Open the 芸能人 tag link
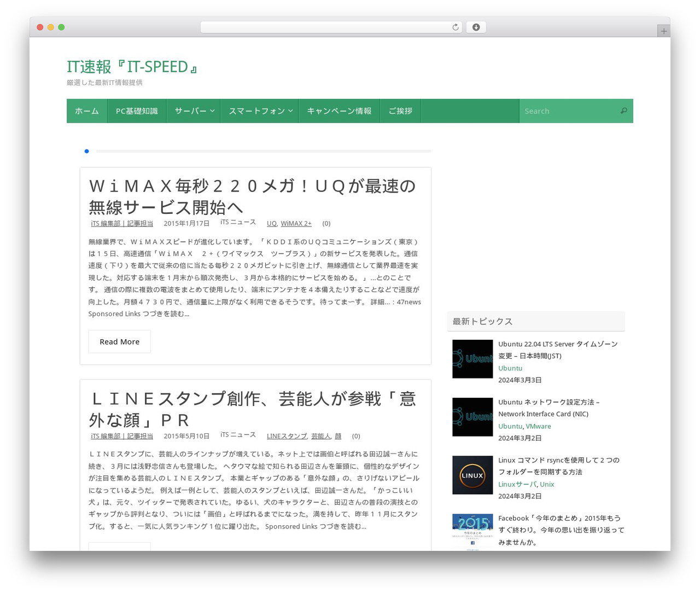Image resolution: width=700 pixels, height=593 pixels. (x=321, y=436)
